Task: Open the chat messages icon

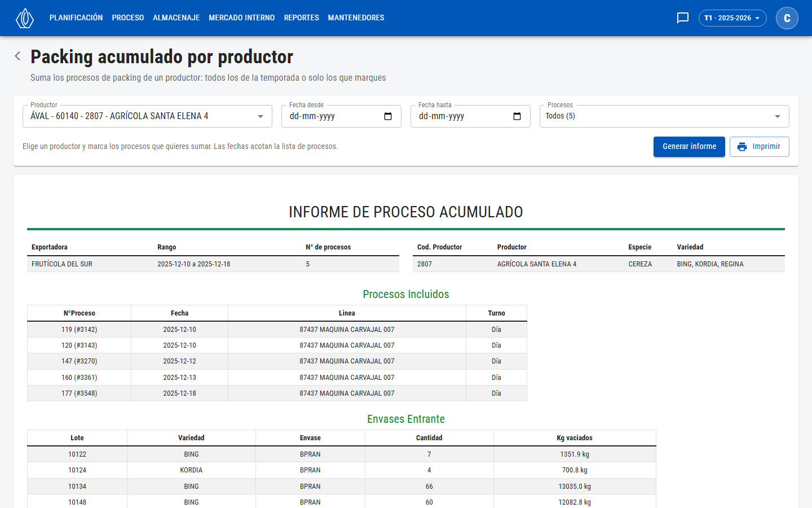Action: pos(683,18)
